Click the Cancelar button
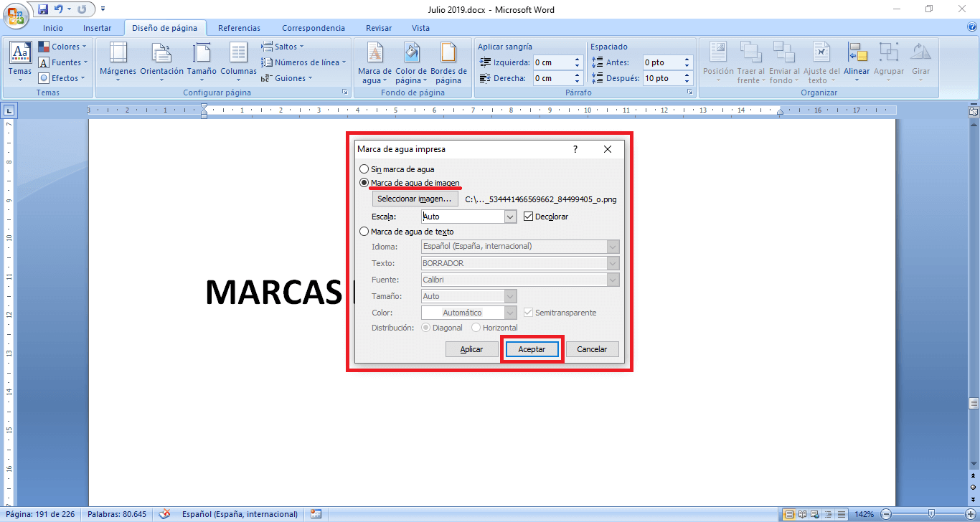The height and width of the screenshot is (522, 980). pos(592,349)
